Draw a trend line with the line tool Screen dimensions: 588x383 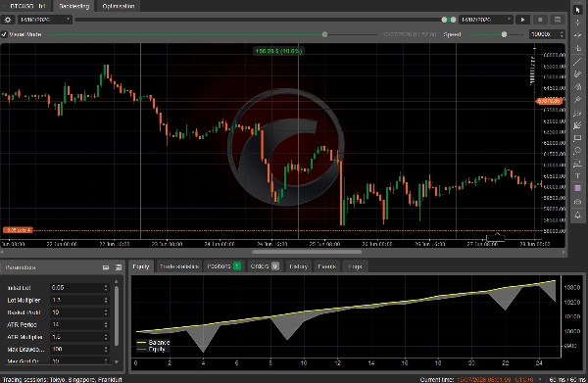click(x=577, y=62)
